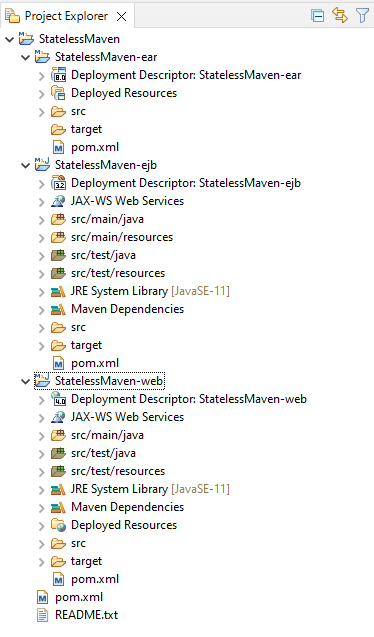Viewport: 374px width, 637px height.
Task: Select pom.xml icon in StatelessMaven-ear
Action: [58, 147]
